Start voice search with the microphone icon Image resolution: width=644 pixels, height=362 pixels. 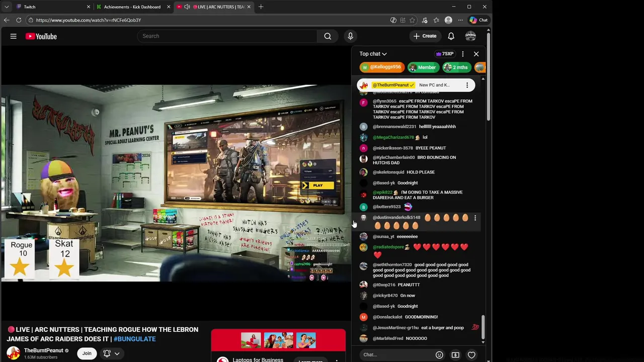pyautogui.click(x=350, y=36)
